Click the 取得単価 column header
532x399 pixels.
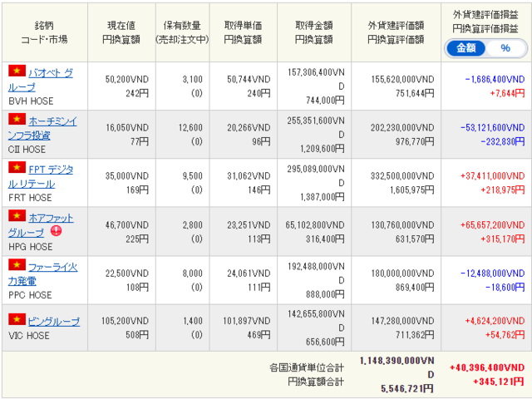243,32
